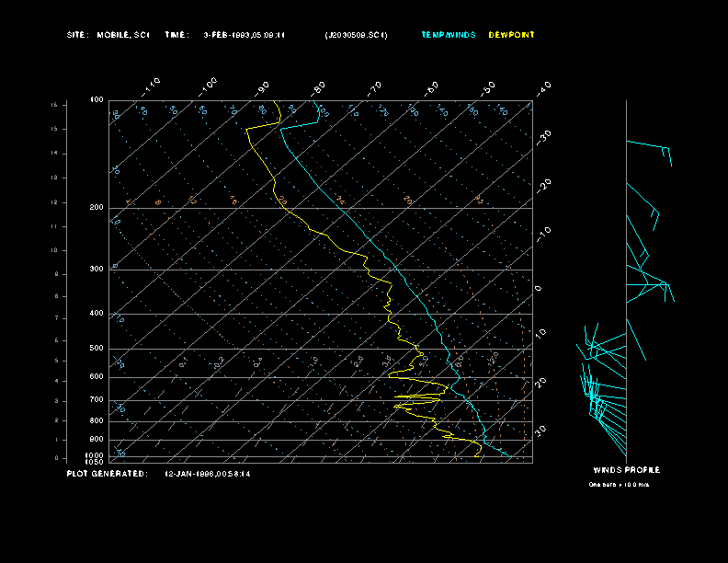Click the 'One barb = 10.0 m/s' note
Screen dimensions: 728x563
pyautogui.click(x=619, y=484)
